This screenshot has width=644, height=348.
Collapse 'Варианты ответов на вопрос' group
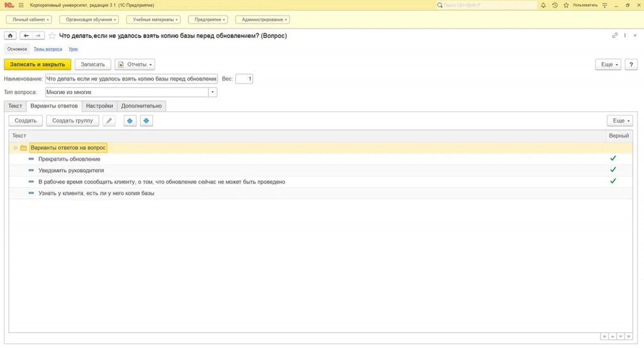click(x=15, y=148)
